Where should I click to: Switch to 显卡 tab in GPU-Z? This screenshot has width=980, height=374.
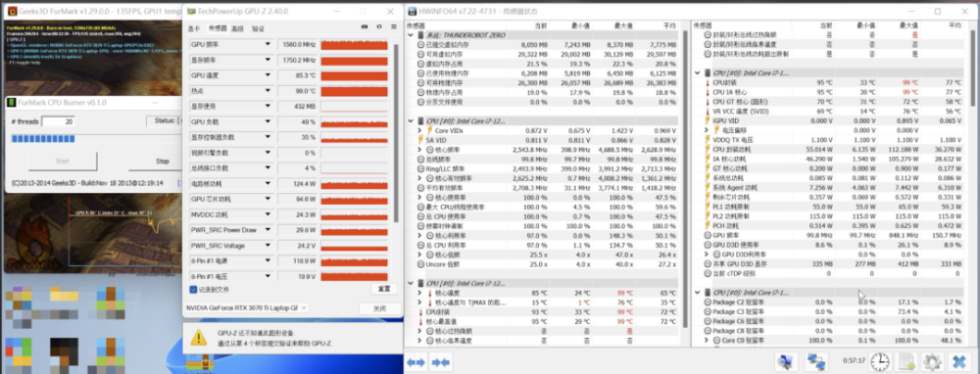[x=194, y=28]
